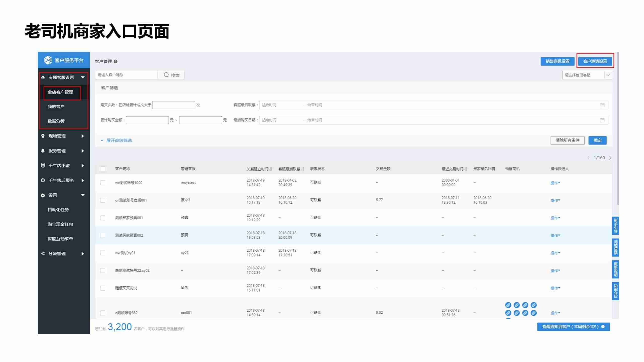The image size is (644, 362).
Task: Sort by 客服最后联系 sort icon
Action: 303,169
